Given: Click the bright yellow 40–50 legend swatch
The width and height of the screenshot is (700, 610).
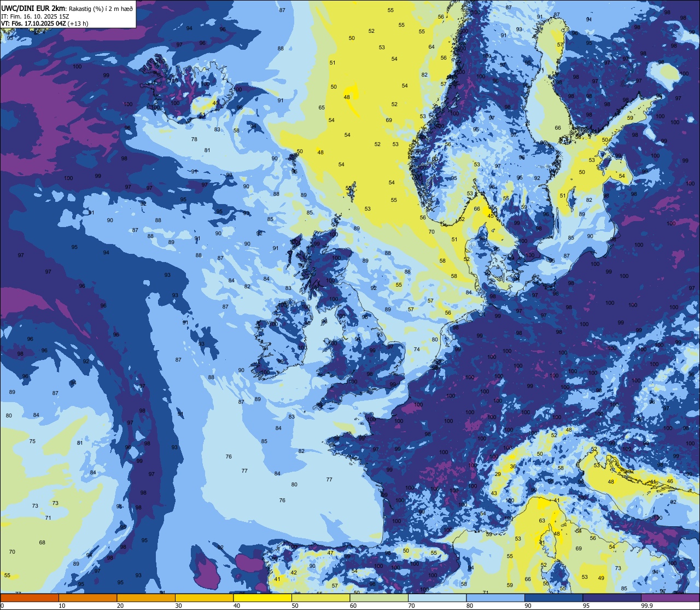Looking at the screenshot, I should click(x=262, y=597).
